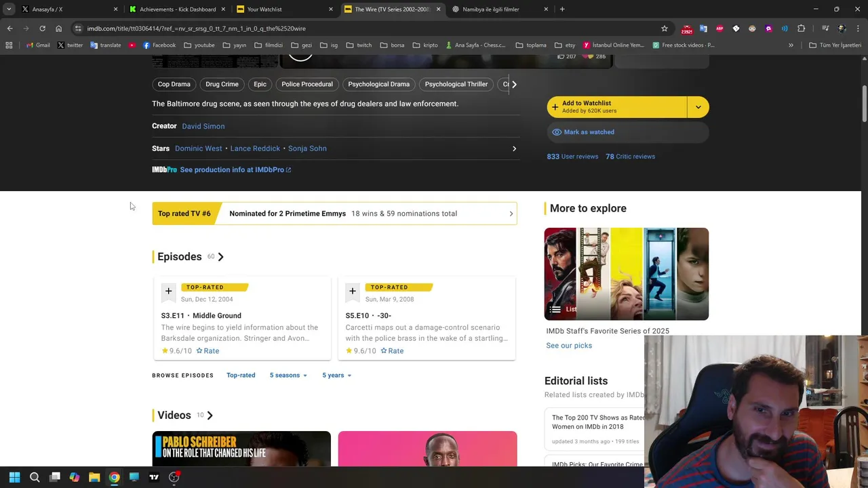The height and width of the screenshot is (488, 868).
Task: See production info at IMDbPro
Action: pyautogui.click(x=235, y=170)
